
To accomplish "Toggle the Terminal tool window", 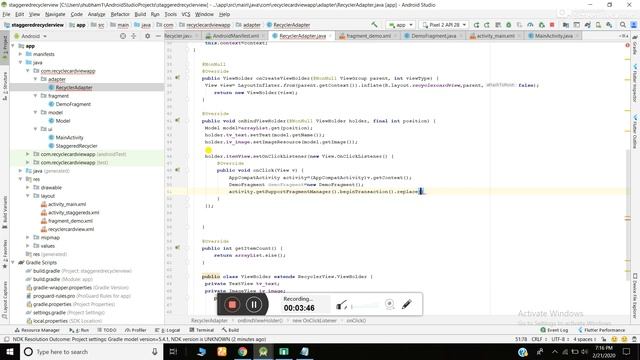I will [x=202, y=330].
